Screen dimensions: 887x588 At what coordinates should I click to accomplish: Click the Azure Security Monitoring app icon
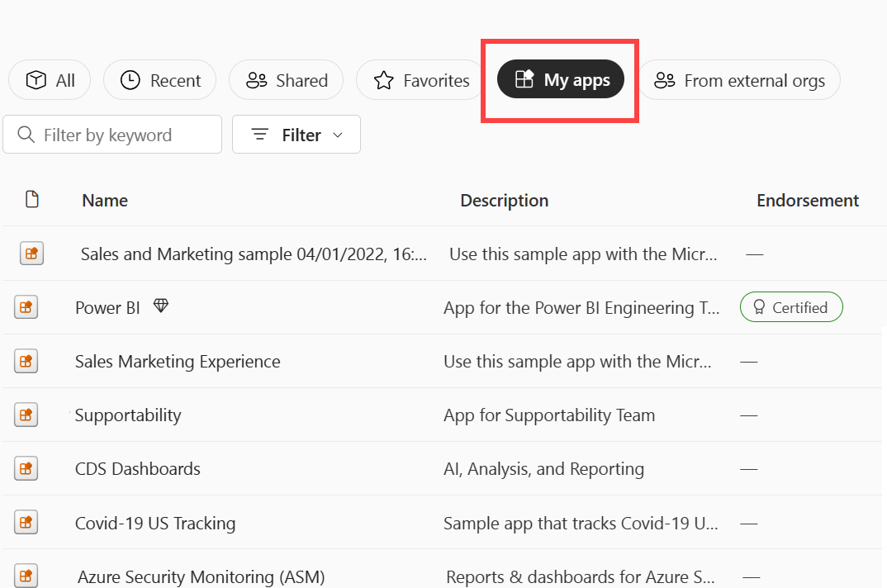coord(26,576)
